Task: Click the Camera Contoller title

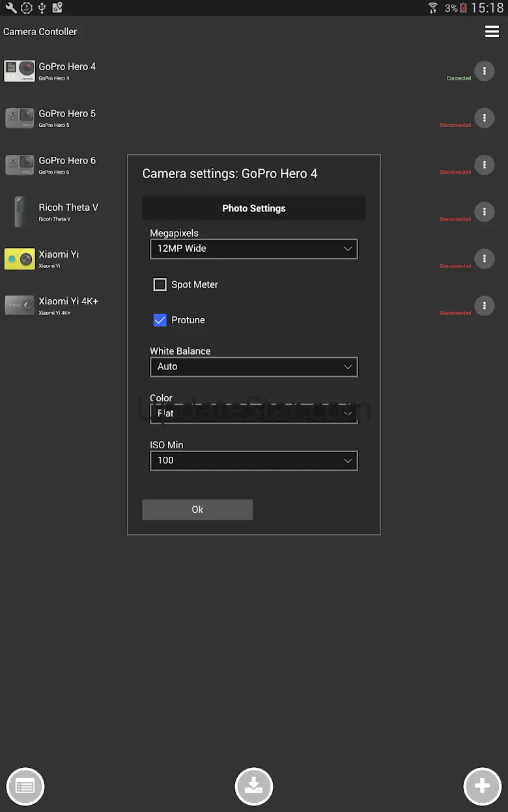Action: click(40, 31)
